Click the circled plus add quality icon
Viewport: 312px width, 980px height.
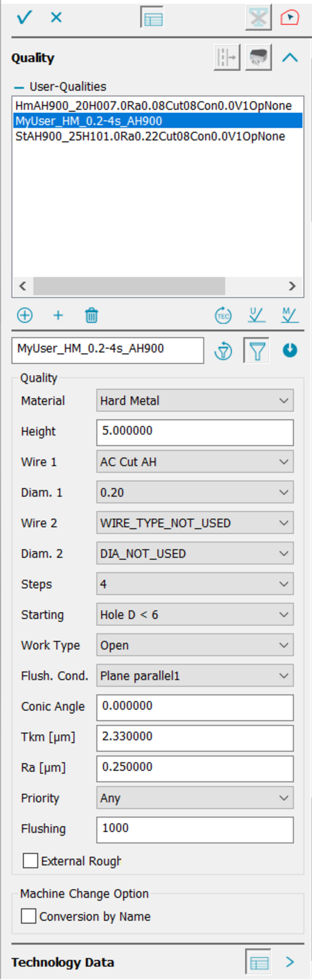25,315
